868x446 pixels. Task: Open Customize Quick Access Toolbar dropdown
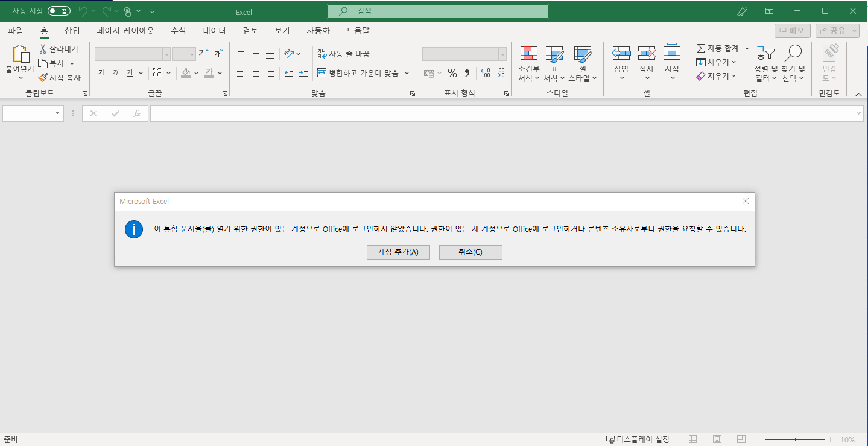[152, 11]
